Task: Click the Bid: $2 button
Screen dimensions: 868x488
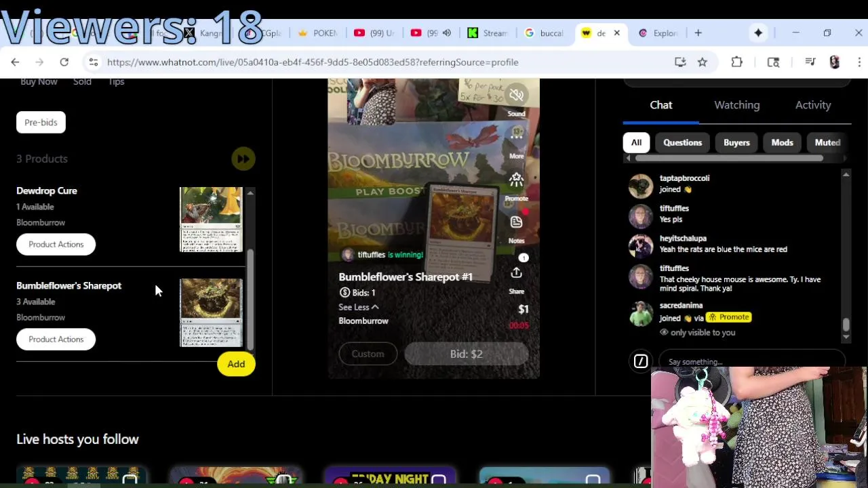Action: 467,354
